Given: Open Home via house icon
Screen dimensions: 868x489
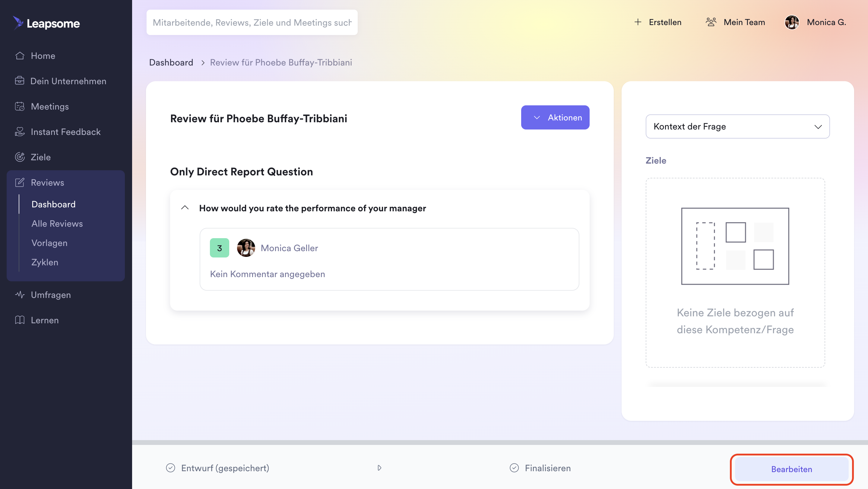Looking at the screenshot, I should click(20, 56).
